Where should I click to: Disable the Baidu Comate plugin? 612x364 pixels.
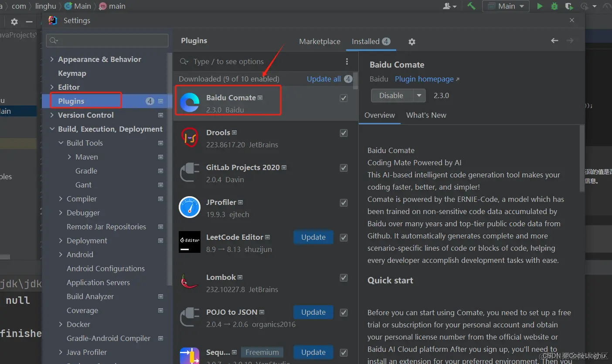(x=392, y=95)
